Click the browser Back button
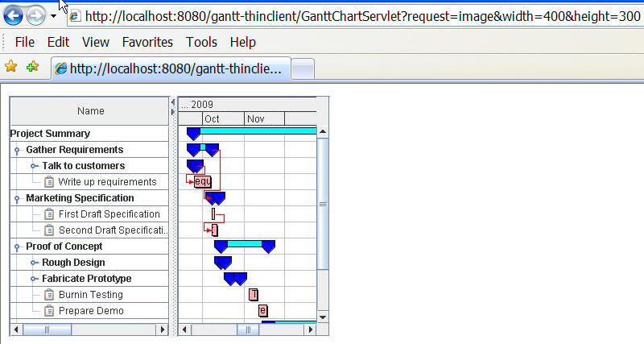This screenshot has width=644, height=344. point(13,15)
